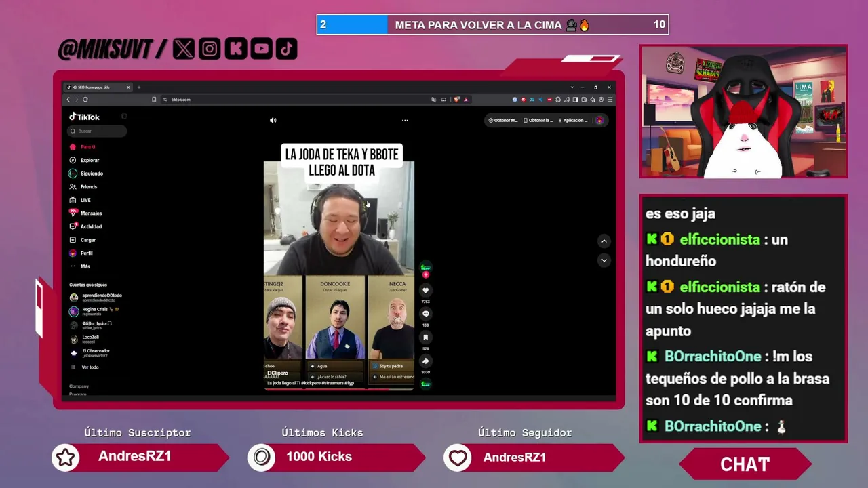Close the SEO_homepage_title tab
Screen dimensions: 868x488
point(128,87)
